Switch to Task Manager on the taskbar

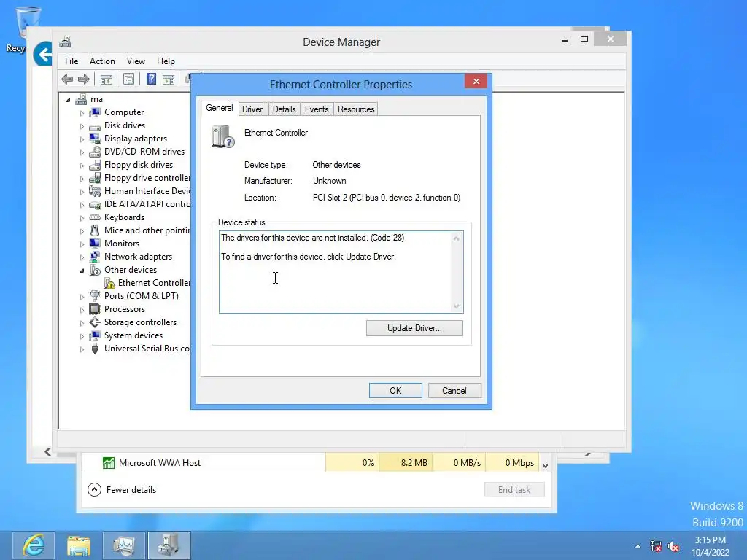pyautogui.click(x=124, y=545)
